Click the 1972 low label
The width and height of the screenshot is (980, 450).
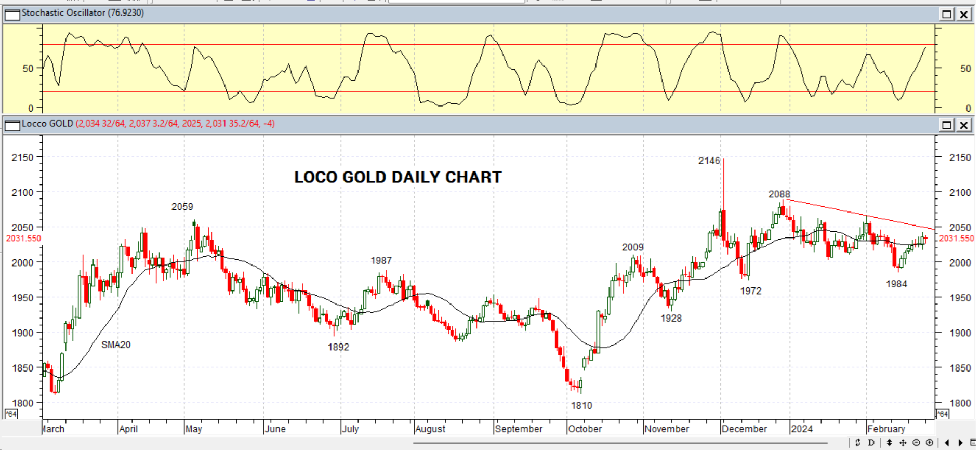pyautogui.click(x=751, y=291)
